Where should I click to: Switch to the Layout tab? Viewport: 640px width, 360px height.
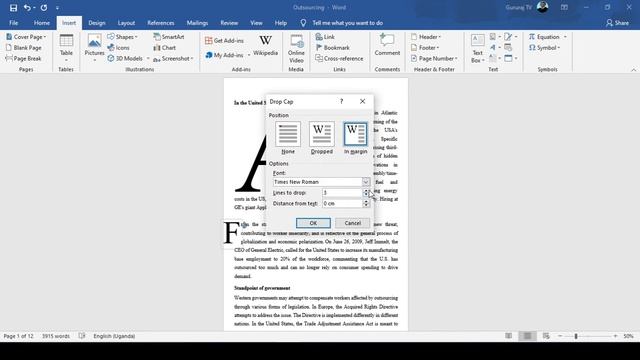[x=126, y=23]
